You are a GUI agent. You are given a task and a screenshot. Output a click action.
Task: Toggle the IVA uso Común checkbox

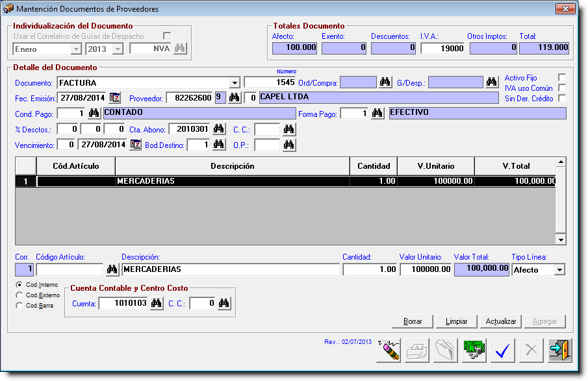(562, 88)
